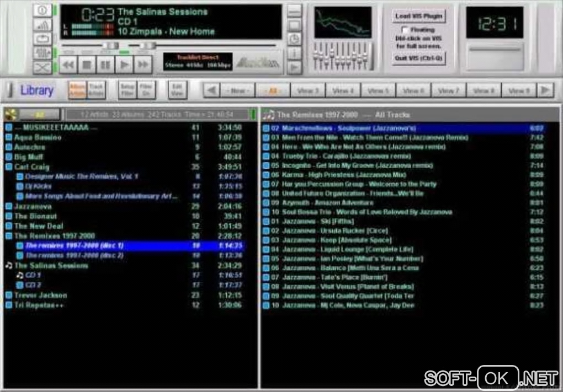Toggle the Filter On button

coord(146,90)
